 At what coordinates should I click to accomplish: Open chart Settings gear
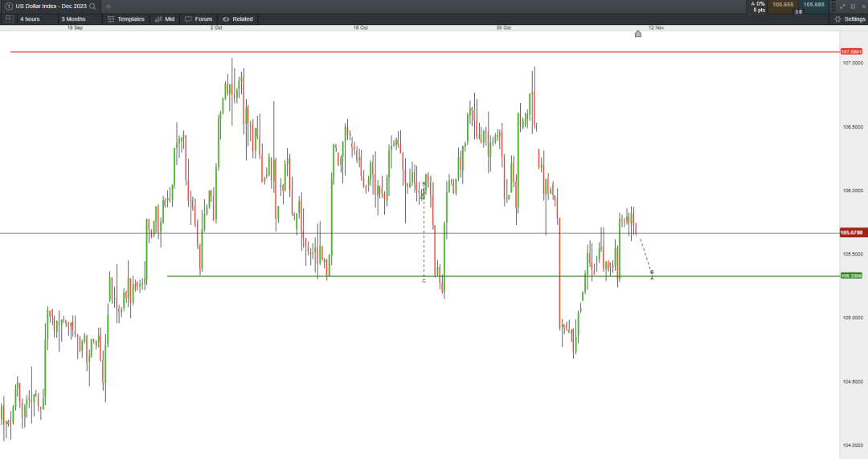click(850, 18)
